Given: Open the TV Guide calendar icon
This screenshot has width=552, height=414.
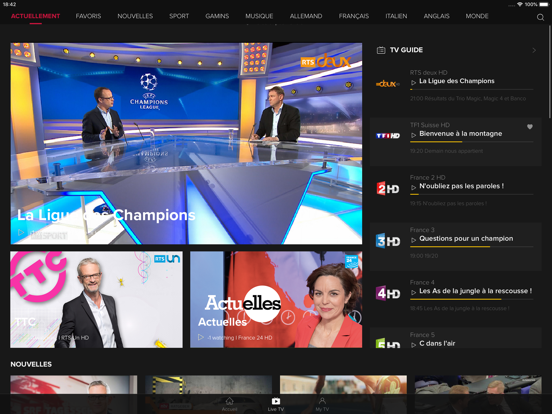Looking at the screenshot, I should pyautogui.click(x=381, y=50).
